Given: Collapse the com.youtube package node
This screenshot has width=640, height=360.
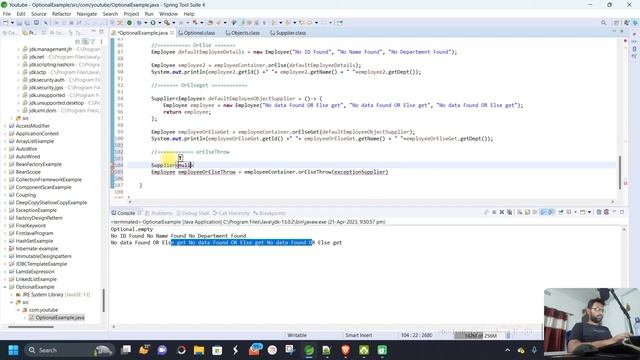Looking at the screenshot, I should click(x=18, y=310).
